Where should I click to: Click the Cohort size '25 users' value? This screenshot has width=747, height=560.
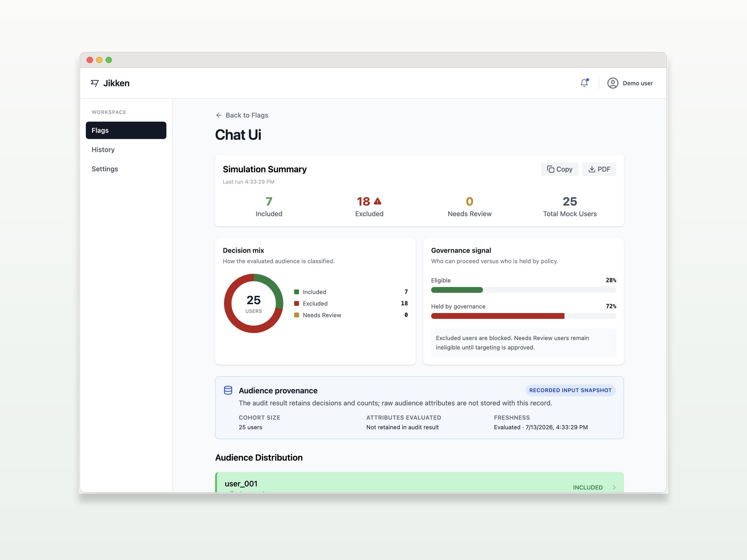[x=250, y=427]
